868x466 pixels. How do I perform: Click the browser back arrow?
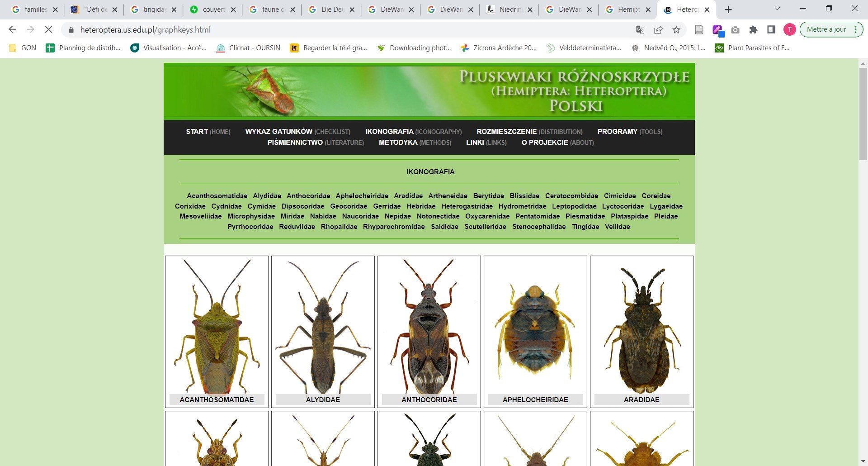12,29
